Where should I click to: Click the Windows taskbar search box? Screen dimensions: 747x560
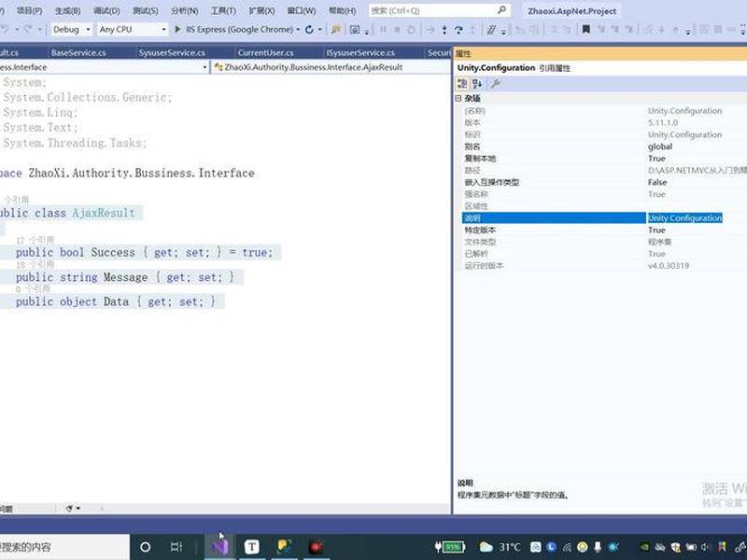64,547
